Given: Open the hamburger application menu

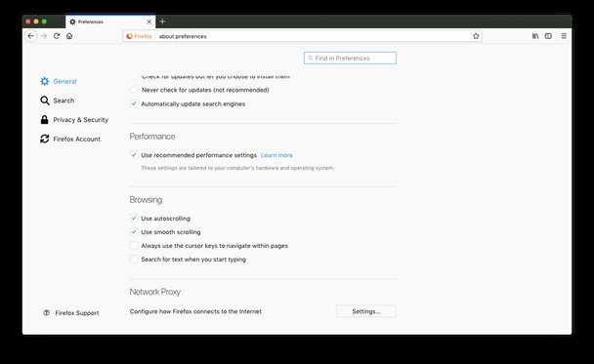Looking at the screenshot, I should click(x=564, y=36).
